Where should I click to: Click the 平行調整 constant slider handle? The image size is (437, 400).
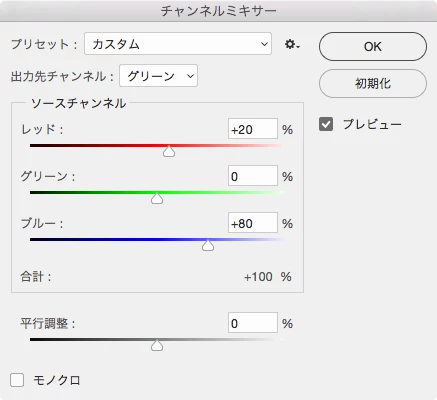click(x=157, y=345)
